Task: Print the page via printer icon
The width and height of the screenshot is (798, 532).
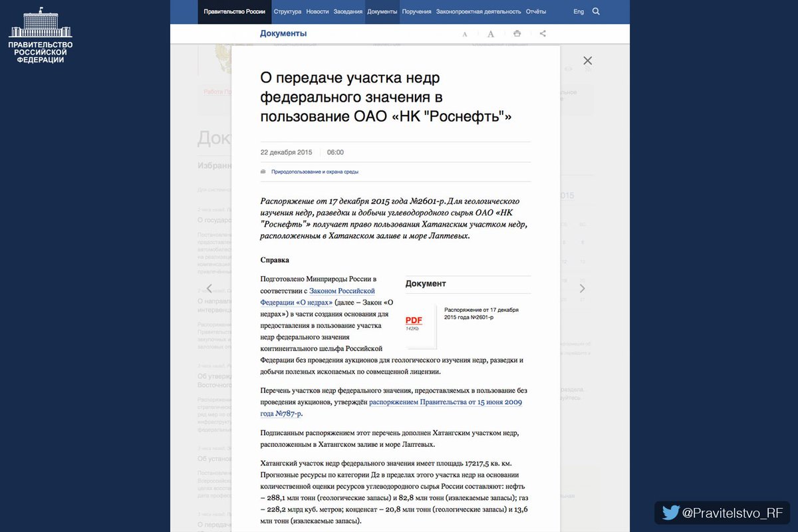Action: tap(517, 33)
